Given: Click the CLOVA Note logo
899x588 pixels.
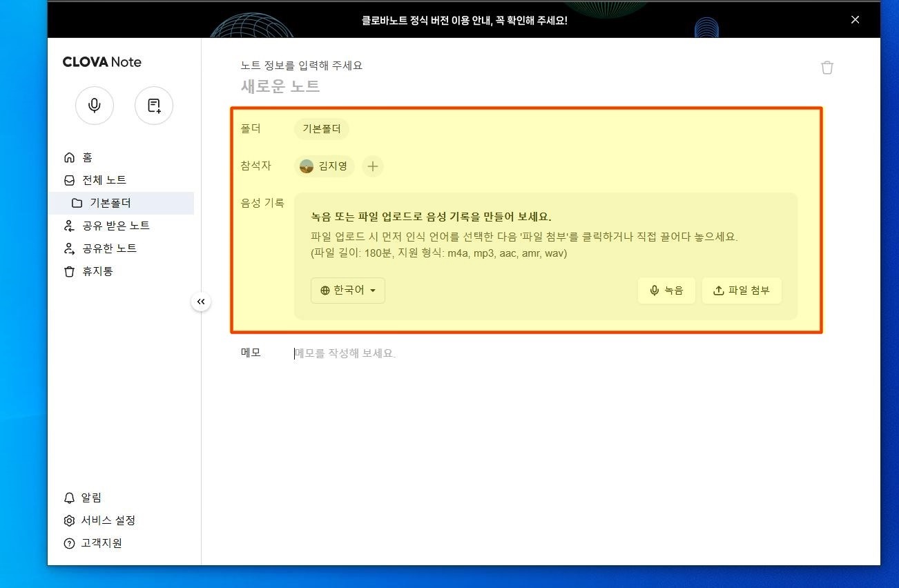Looking at the screenshot, I should pyautogui.click(x=101, y=62).
